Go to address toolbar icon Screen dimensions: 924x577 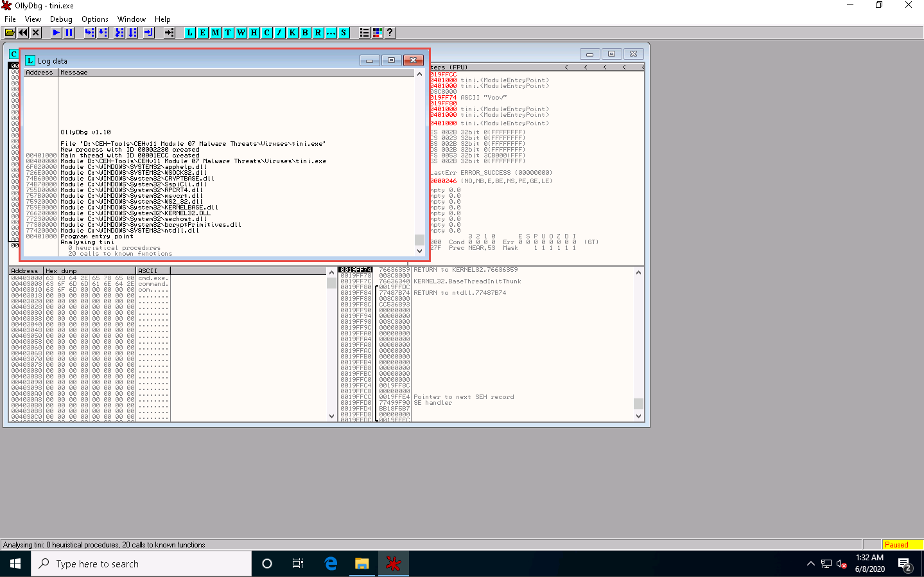(170, 32)
